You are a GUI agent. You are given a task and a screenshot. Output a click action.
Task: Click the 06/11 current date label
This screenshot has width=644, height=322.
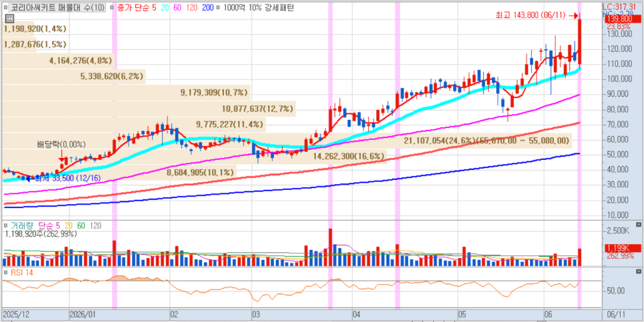coord(615,315)
